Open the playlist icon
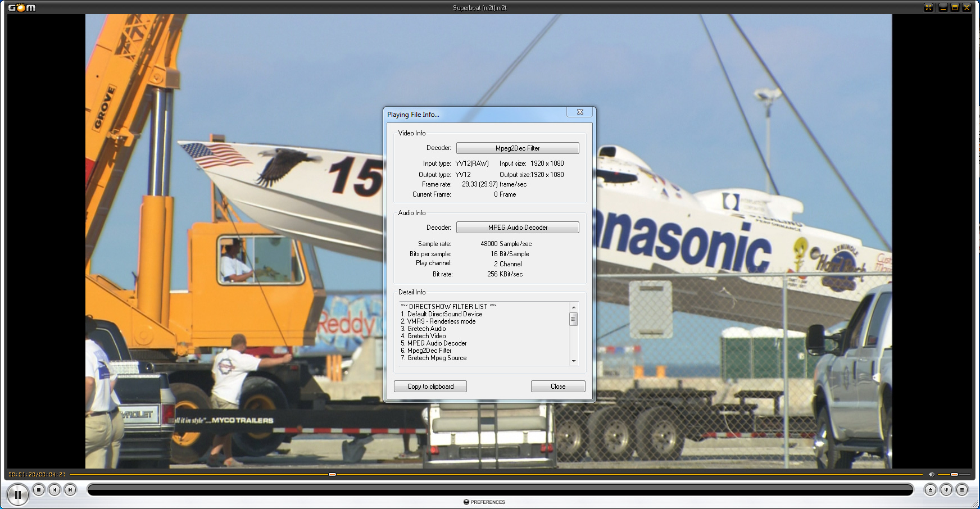Viewport: 980px width, 509px height. (962, 490)
